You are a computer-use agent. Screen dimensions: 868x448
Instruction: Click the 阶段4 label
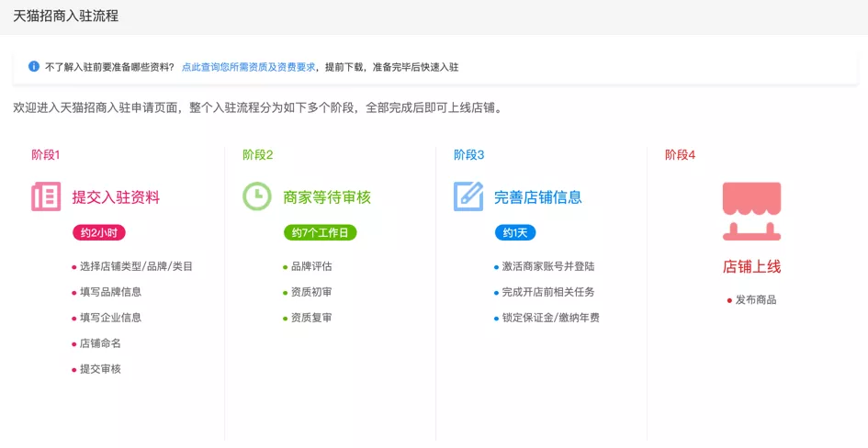681,155
